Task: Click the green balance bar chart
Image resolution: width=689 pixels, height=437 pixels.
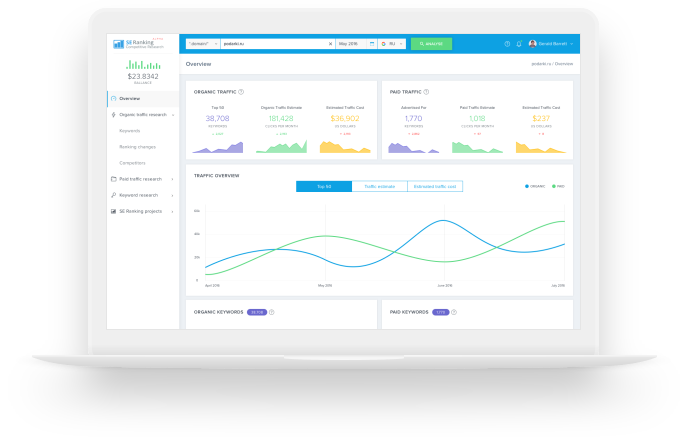Action: 143,65
